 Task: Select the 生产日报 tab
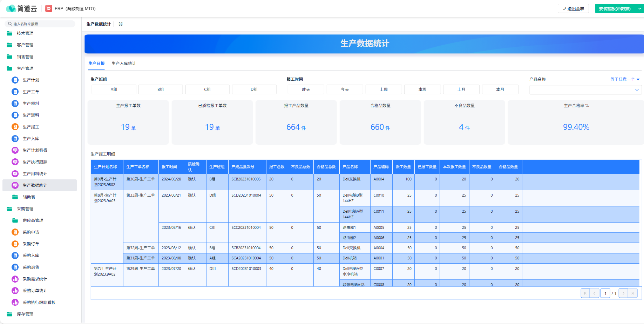click(96, 64)
